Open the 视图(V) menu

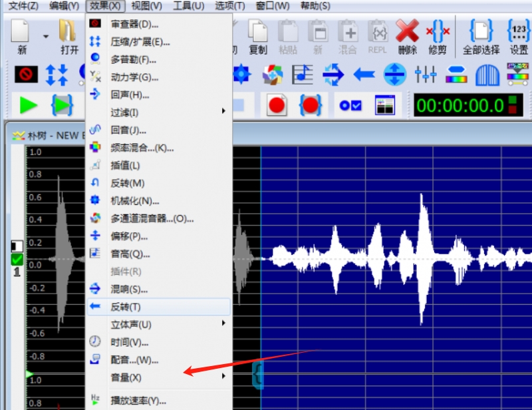(x=146, y=6)
